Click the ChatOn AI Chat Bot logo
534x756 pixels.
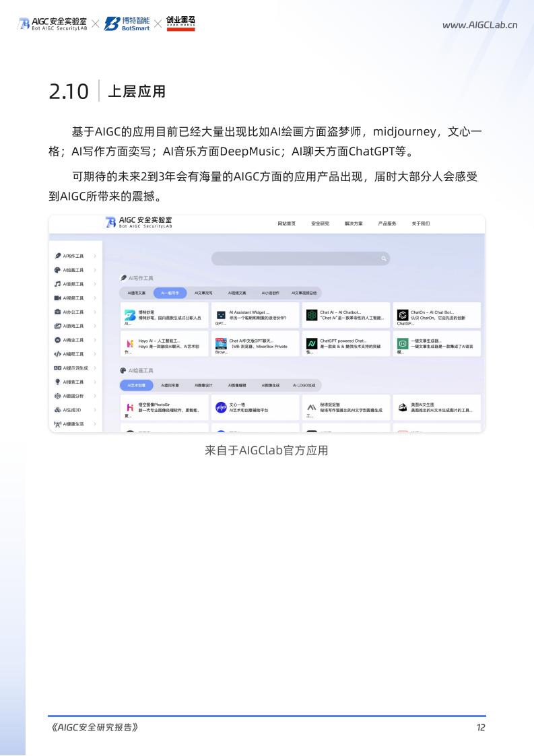402,315
